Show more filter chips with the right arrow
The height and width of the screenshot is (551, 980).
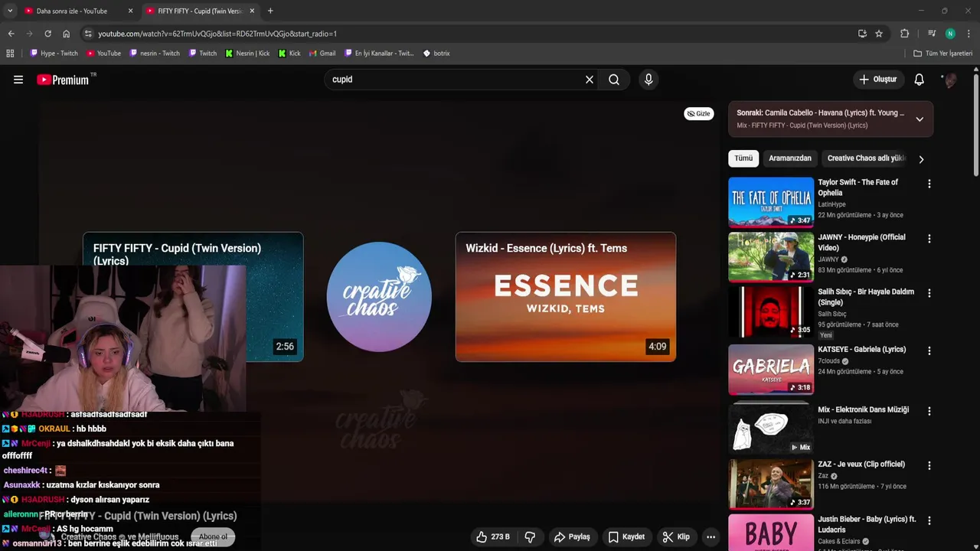coord(921,159)
